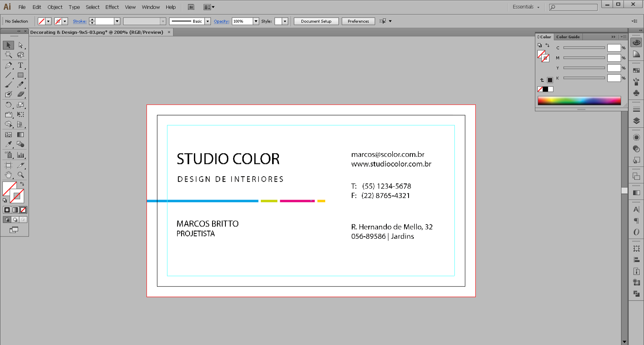
Task: Swap fill and stroke in toolbox
Action: [x=22, y=184]
